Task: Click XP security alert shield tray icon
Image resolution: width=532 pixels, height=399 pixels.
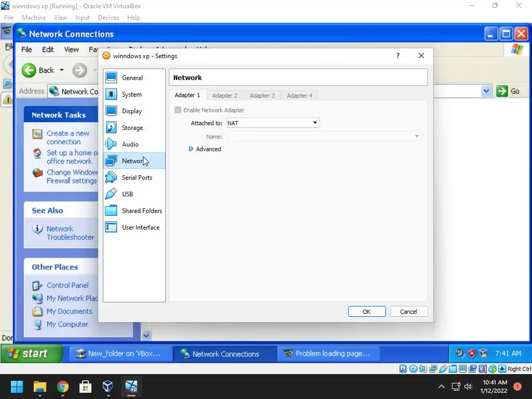Action: pyautogui.click(x=472, y=353)
